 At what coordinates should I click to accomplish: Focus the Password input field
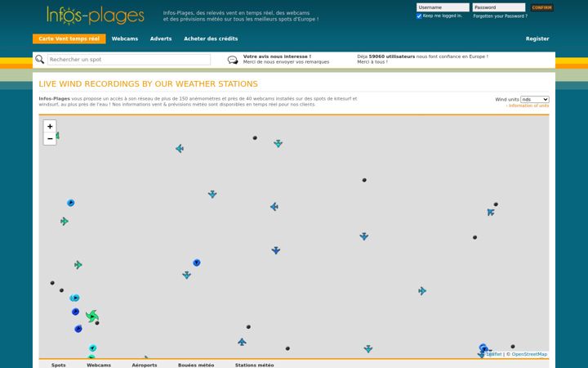click(x=499, y=7)
